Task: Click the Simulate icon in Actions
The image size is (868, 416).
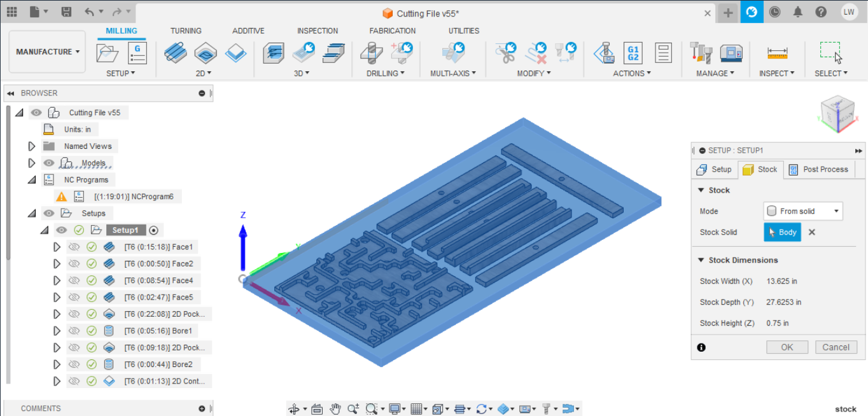Action: tap(604, 53)
